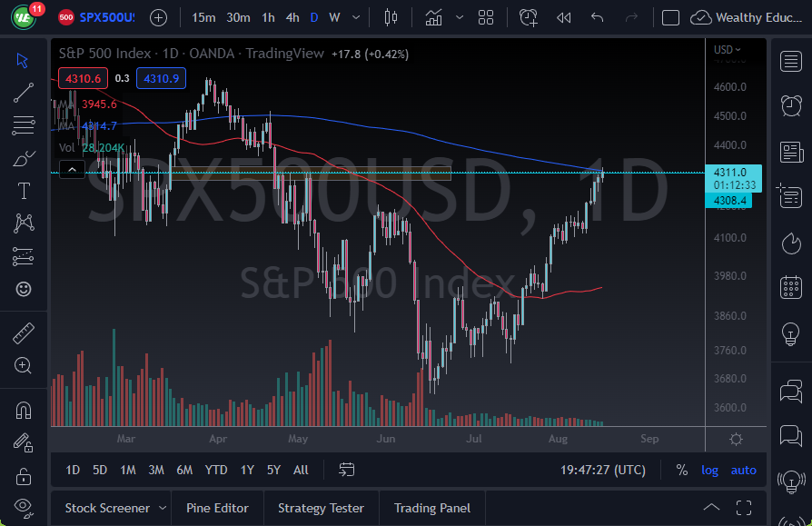Enable Magnet mode for drawings
The width and height of the screenshot is (812, 526).
pos(23,410)
